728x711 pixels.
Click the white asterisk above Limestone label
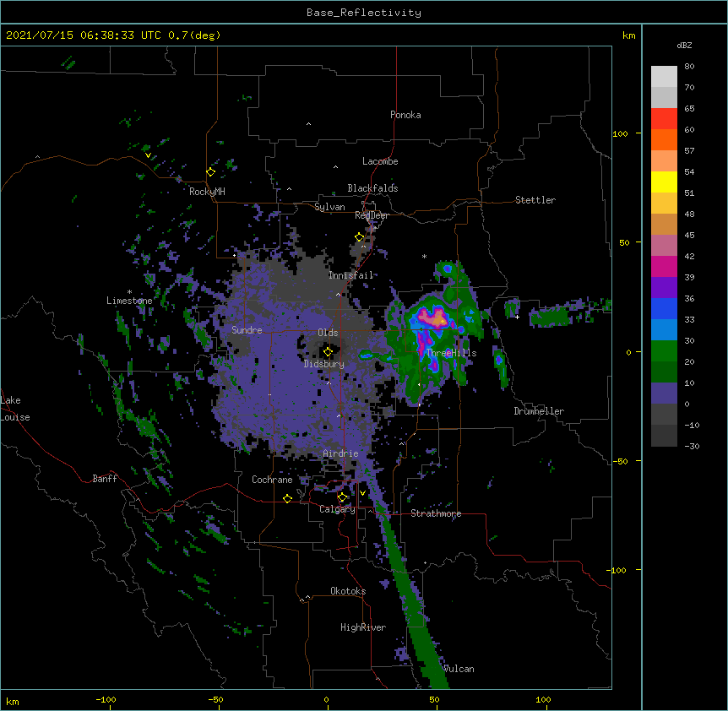pos(129,292)
